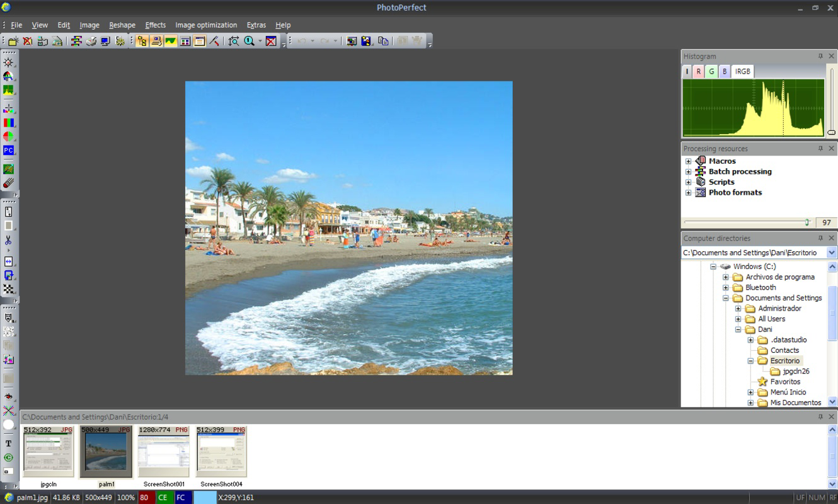Screen dimensions: 838x504
Task: Select the zoom magnifier tool
Action: (250, 41)
